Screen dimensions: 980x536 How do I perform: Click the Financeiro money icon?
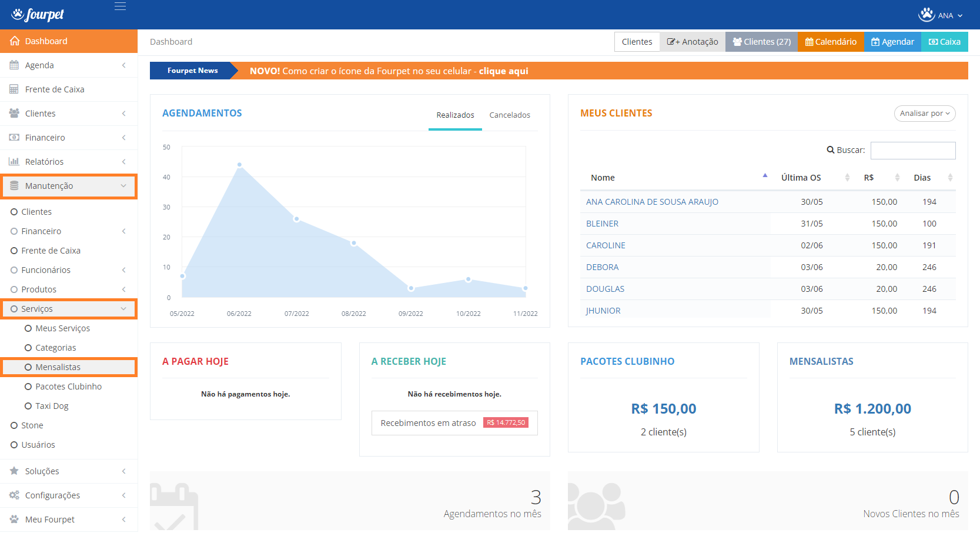[14, 138]
